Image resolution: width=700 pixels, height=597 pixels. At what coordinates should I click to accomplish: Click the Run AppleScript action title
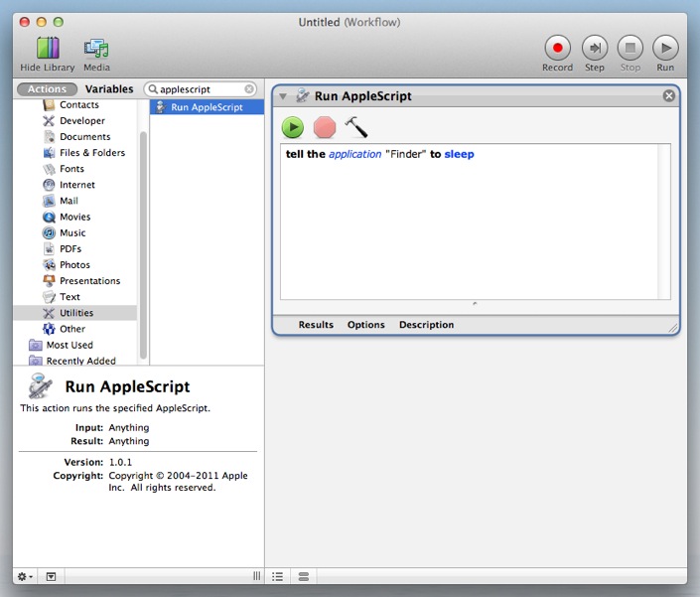(x=363, y=96)
